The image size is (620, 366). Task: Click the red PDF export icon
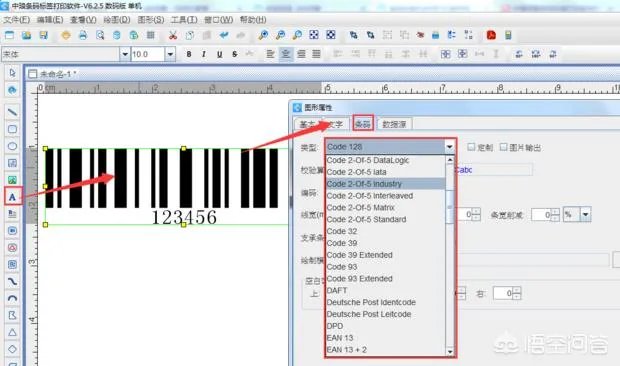coord(491,35)
